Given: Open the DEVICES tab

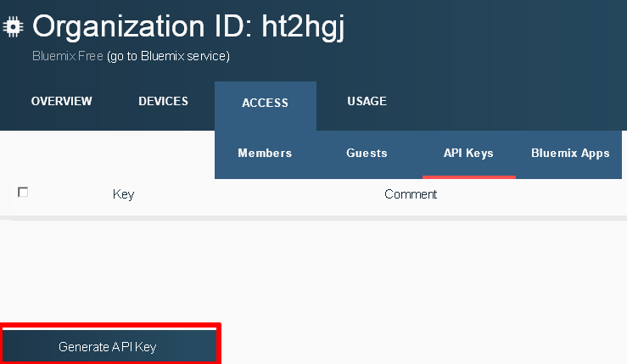Looking at the screenshot, I should (x=163, y=101).
